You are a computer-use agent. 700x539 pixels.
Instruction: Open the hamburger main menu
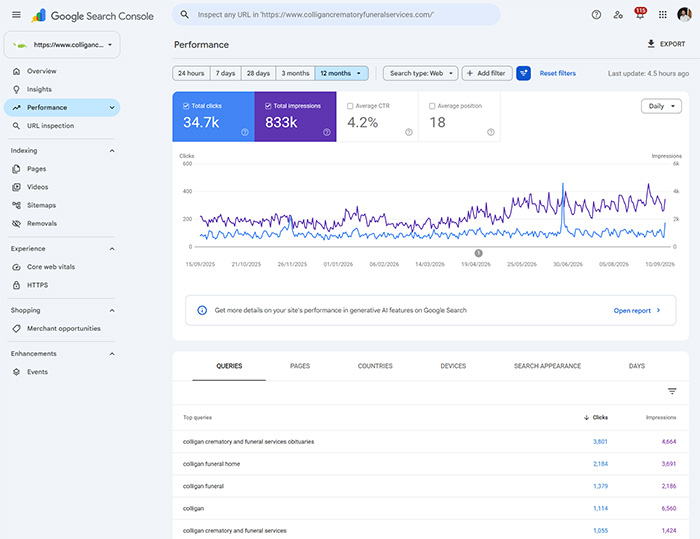pyautogui.click(x=16, y=15)
